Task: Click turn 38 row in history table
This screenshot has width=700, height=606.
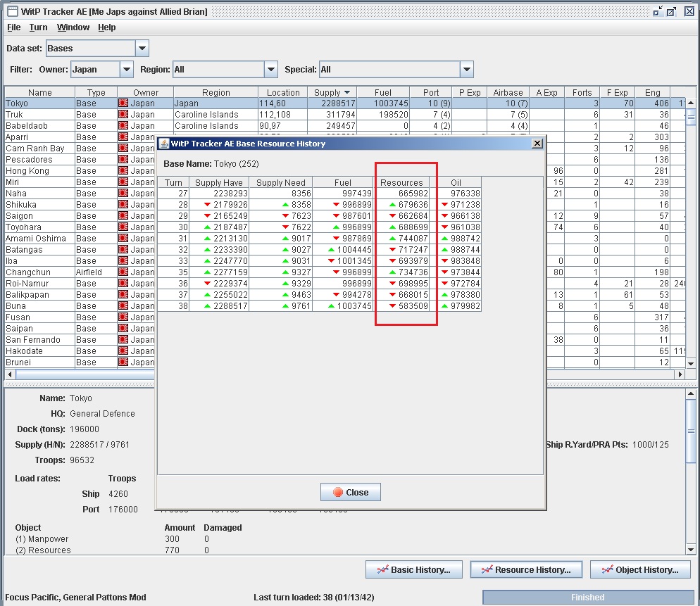Action: (x=320, y=306)
